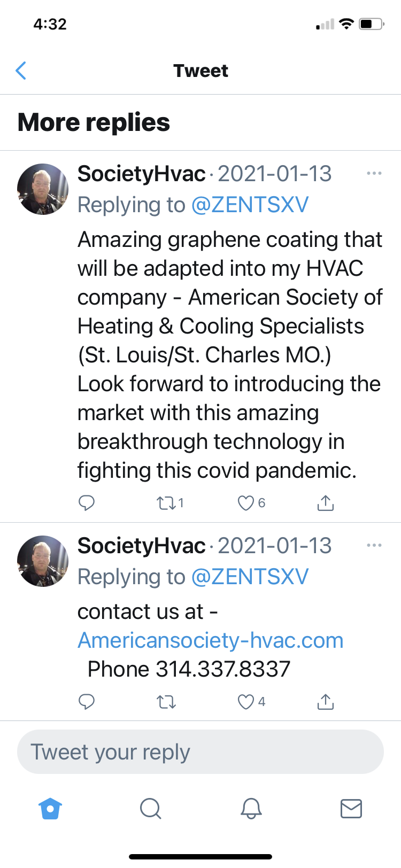This screenshot has height=868, width=401.
Task: Reply to the graphene coating tweet
Action: coord(87,503)
